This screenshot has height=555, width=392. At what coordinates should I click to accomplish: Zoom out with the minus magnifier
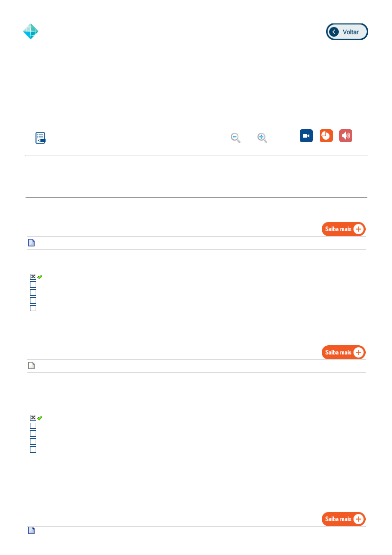coord(235,138)
